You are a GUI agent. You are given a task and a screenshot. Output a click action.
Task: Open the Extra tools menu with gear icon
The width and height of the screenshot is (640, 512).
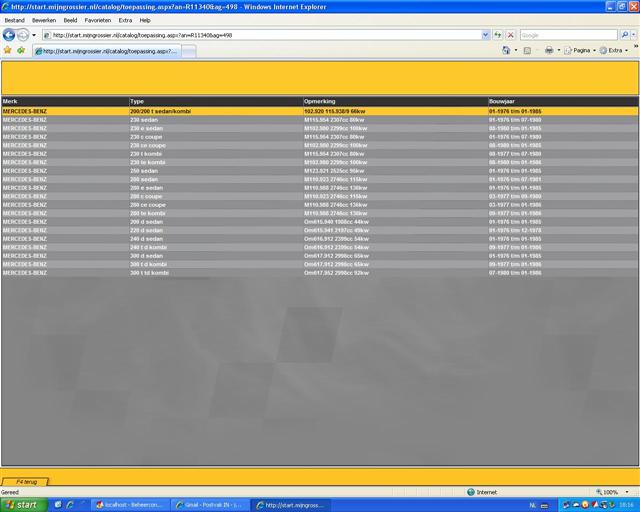click(x=614, y=50)
